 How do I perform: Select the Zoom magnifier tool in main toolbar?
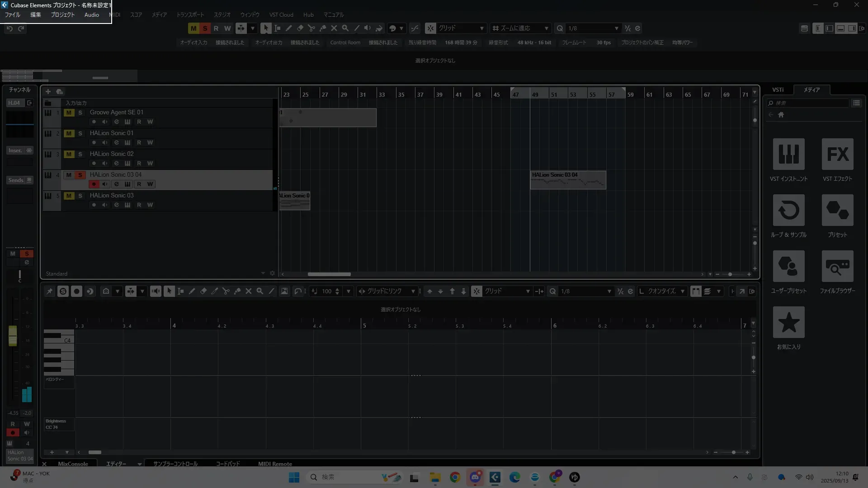pos(345,28)
